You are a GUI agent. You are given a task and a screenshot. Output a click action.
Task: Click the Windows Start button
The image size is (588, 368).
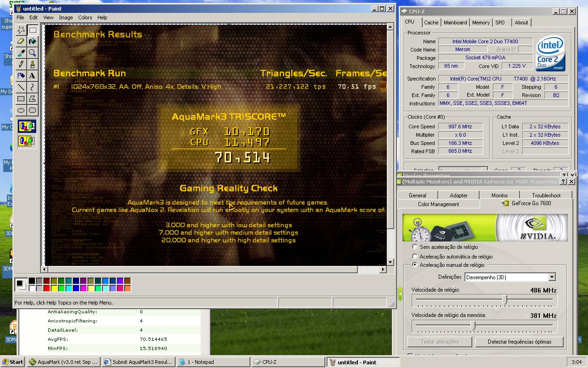tap(13, 362)
